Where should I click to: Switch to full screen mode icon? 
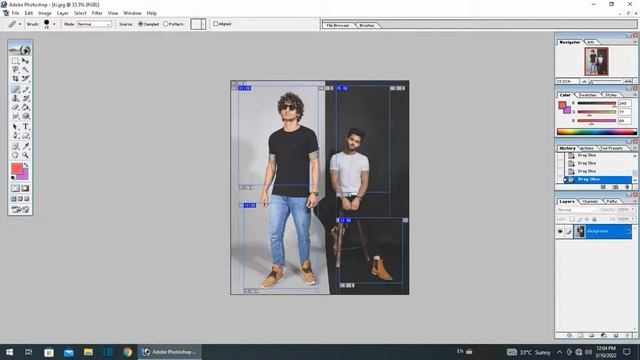[x=27, y=199]
